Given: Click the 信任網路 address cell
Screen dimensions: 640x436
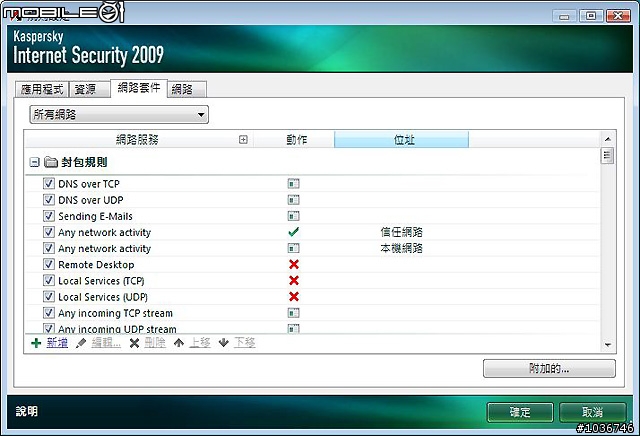Looking at the screenshot, I should pos(402,232).
